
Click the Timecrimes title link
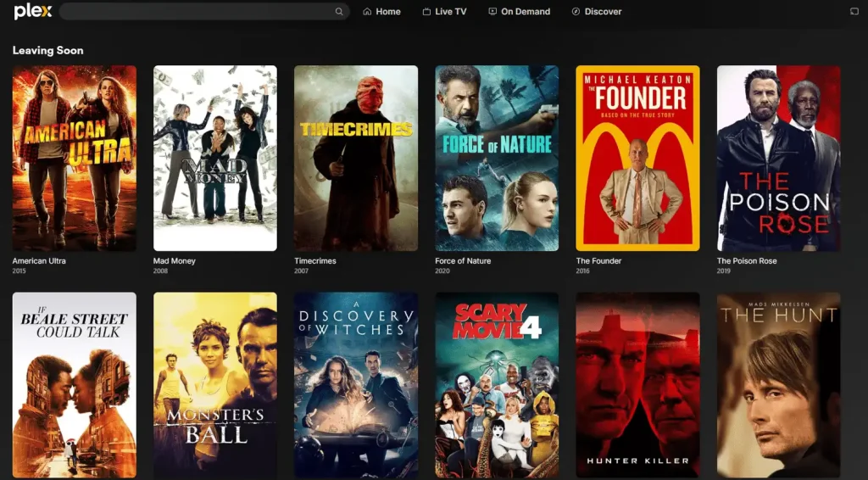pyautogui.click(x=315, y=260)
